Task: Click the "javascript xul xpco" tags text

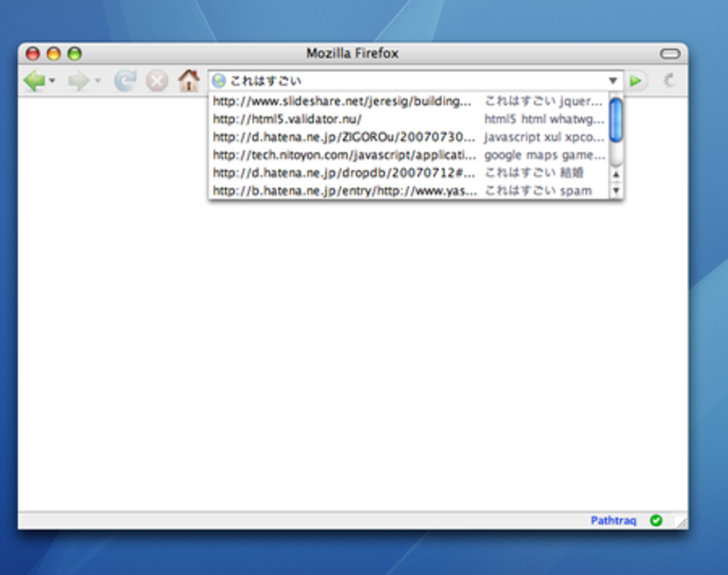Action: [x=544, y=137]
